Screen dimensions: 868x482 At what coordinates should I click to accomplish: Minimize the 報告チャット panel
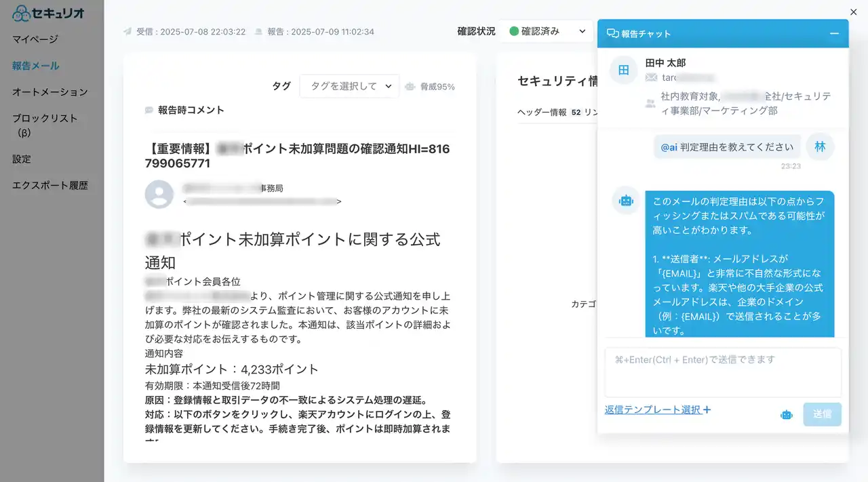[x=834, y=34]
